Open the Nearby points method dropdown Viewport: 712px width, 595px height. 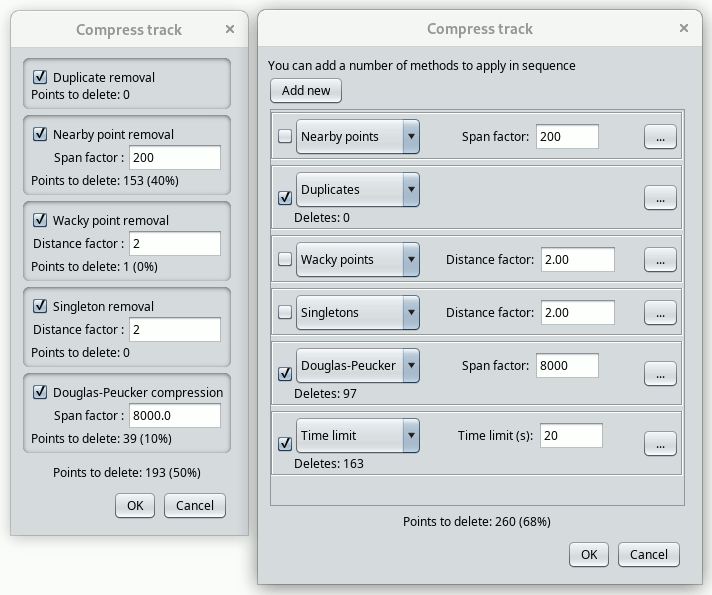pos(410,137)
